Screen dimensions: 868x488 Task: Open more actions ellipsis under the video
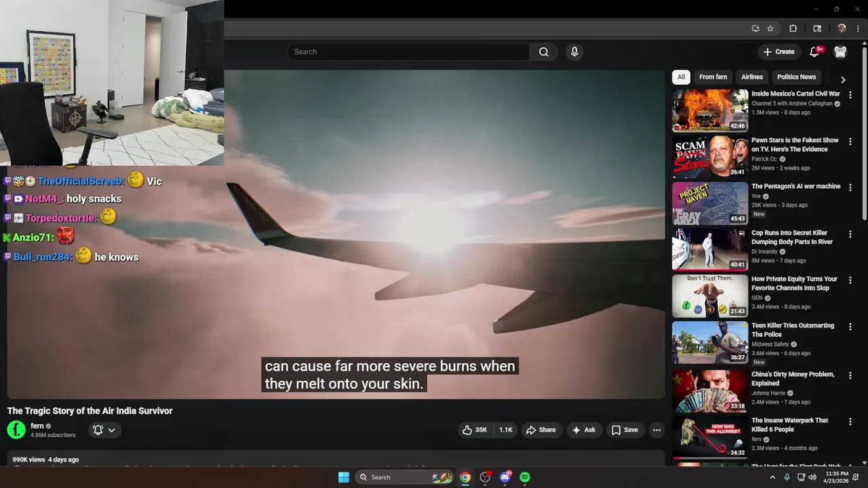(656, 430)
